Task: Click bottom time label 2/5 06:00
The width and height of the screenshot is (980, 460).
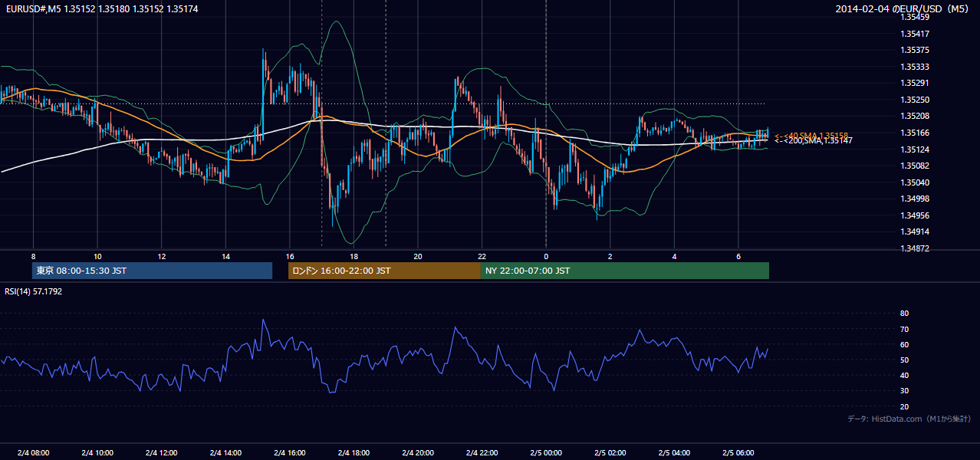Action: click(738, 452)
